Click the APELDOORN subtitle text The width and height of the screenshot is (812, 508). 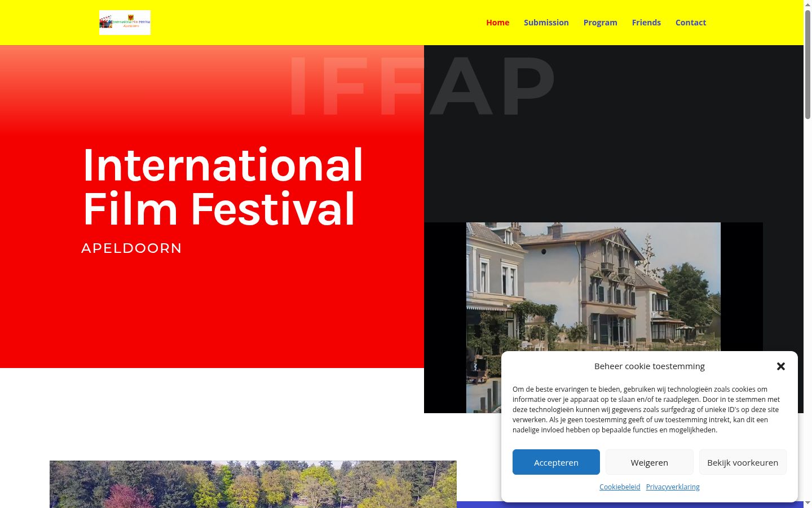[132, 248]
